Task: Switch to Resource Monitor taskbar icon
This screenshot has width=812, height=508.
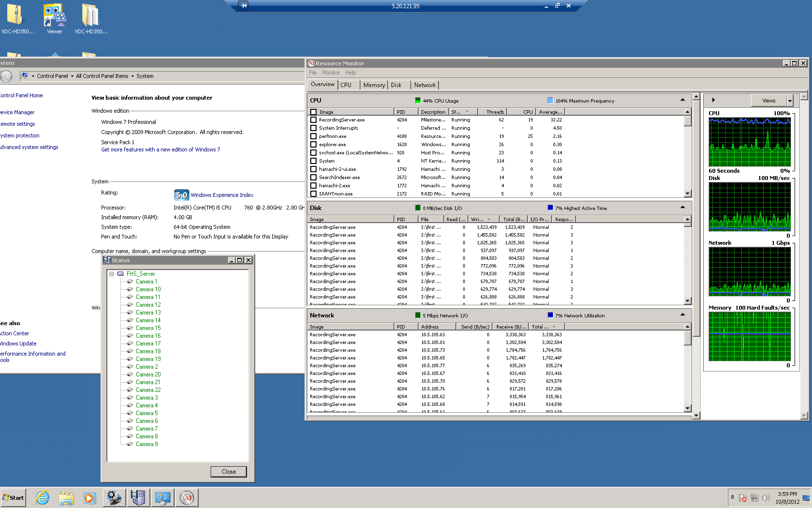Action: (187, 497)
